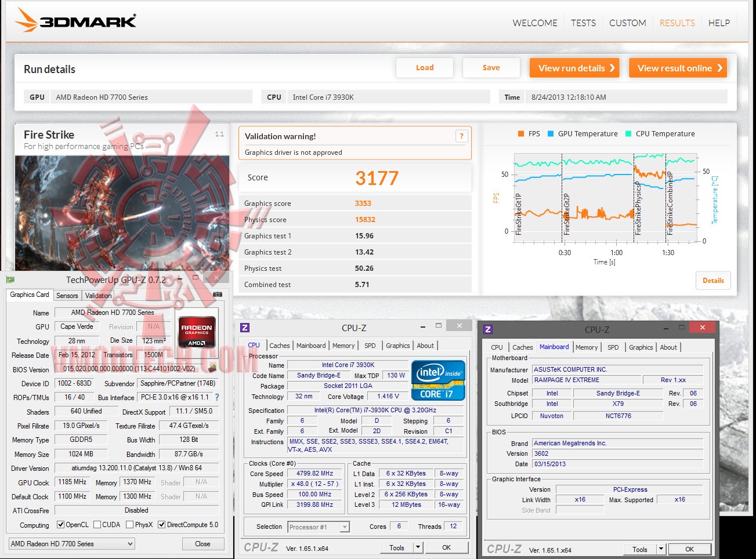Switch to the CUSTOM tab in 3DMark
The image size is (756, 559).
628,23
